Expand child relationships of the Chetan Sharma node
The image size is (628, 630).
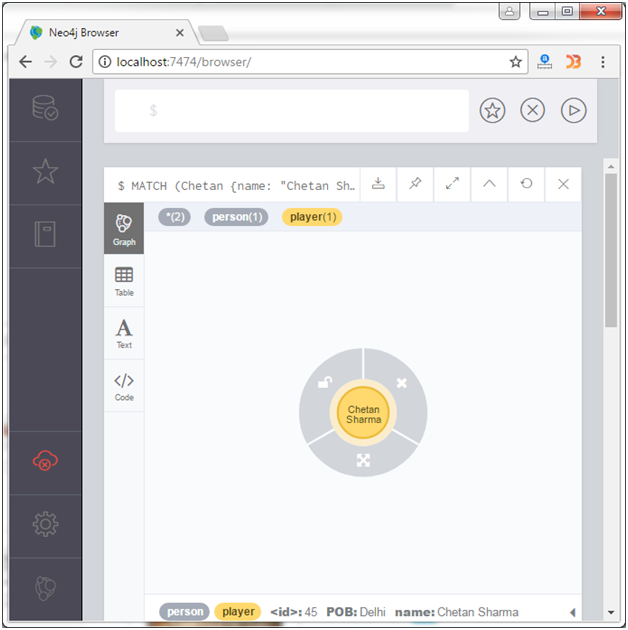[363, 460]
